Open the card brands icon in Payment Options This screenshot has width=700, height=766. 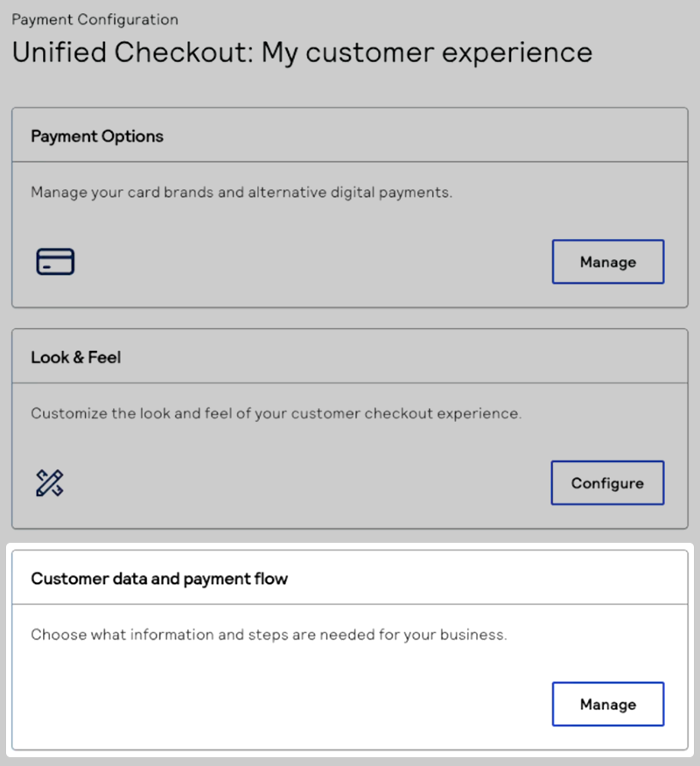[x=54, y=261]
